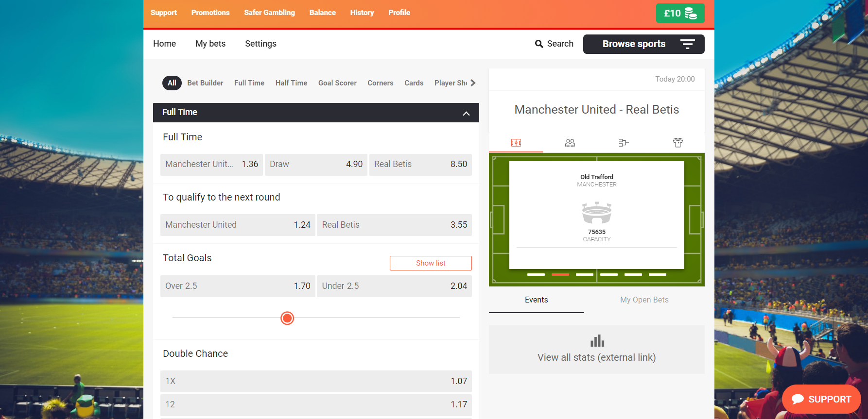Select Double Chance 12 at 1.17
This screenshot has width=868, height=419.
[x=316, y=405]
